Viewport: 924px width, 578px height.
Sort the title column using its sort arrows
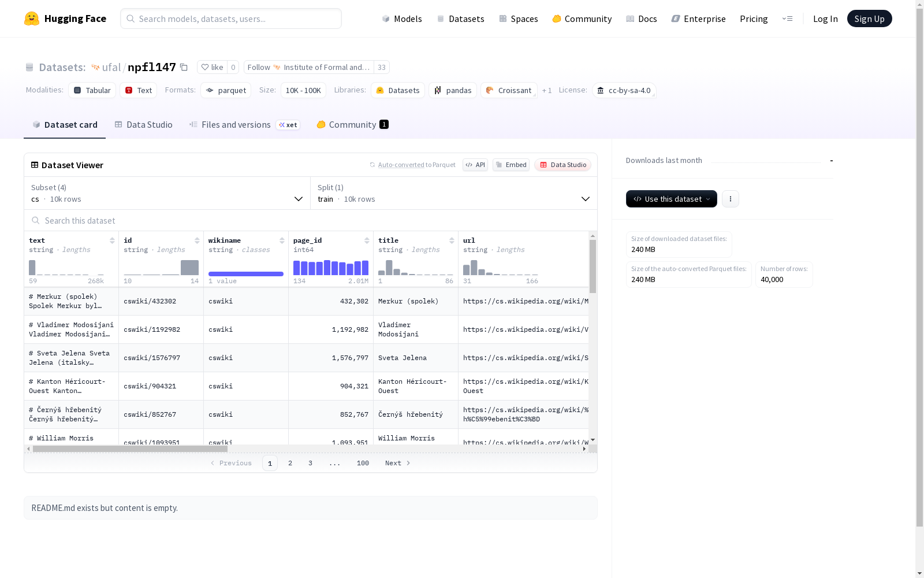click(x=452, y=240)
